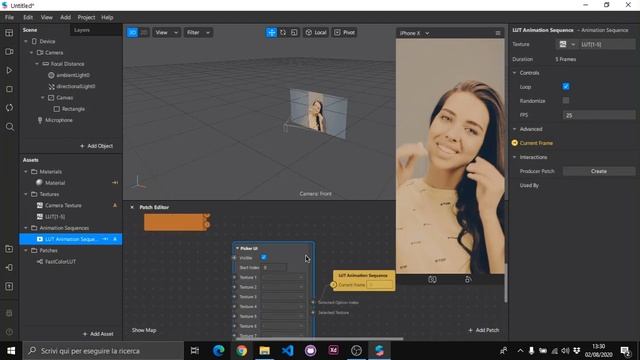Open the View menu in menu bar

pos(47,18)
